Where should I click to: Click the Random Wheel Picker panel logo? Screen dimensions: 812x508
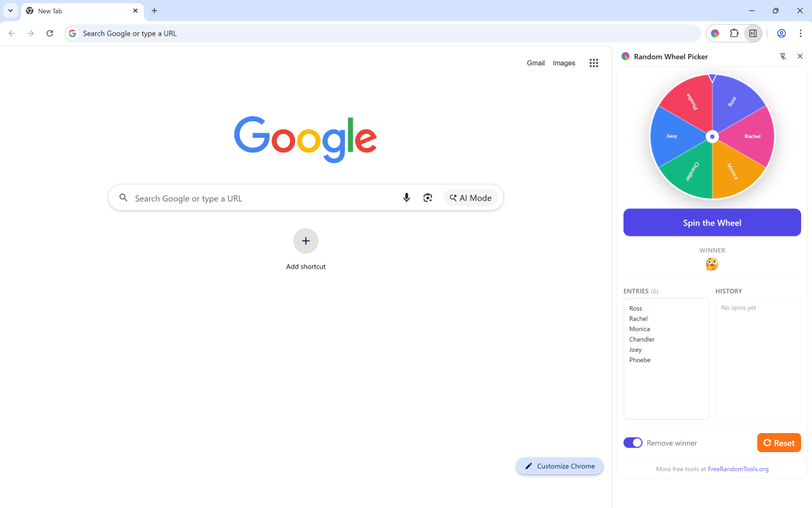pyautogui.click(x=625, y=57)
